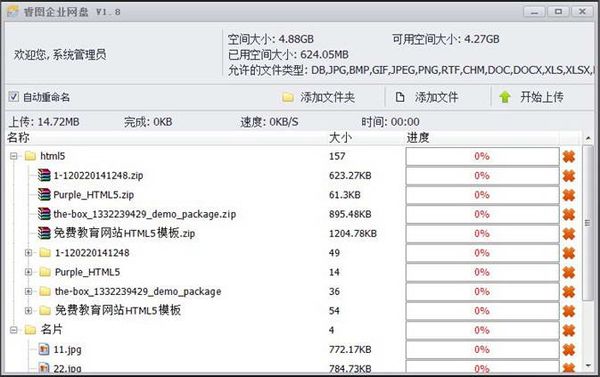Select the the-box_1332239429_demo_package.zip file name
The image size is (600, 377).
[144, 214]
